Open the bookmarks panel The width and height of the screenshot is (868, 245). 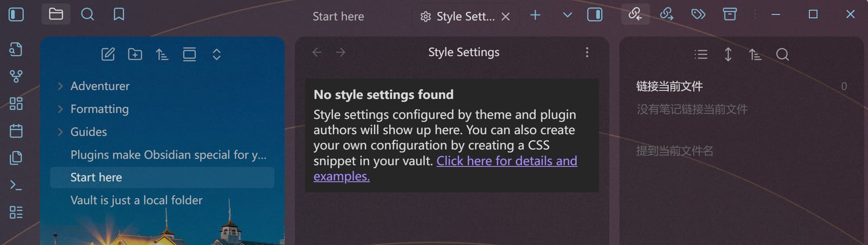point(119,14)
